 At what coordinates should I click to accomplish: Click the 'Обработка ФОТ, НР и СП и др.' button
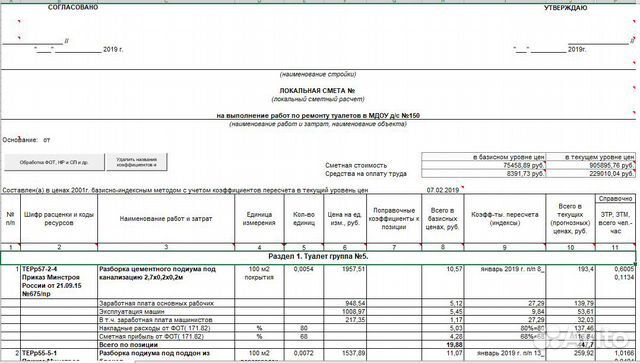tap(54, 162)
